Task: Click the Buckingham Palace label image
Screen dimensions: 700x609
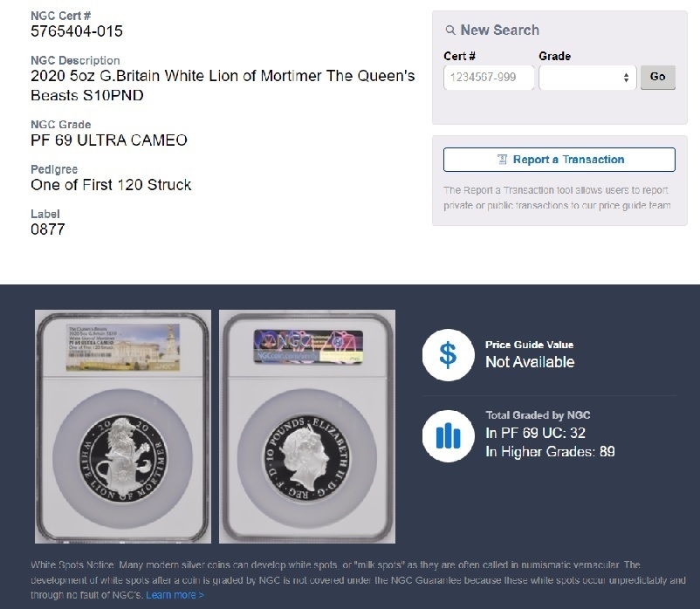Action: (x=123, y=347)
